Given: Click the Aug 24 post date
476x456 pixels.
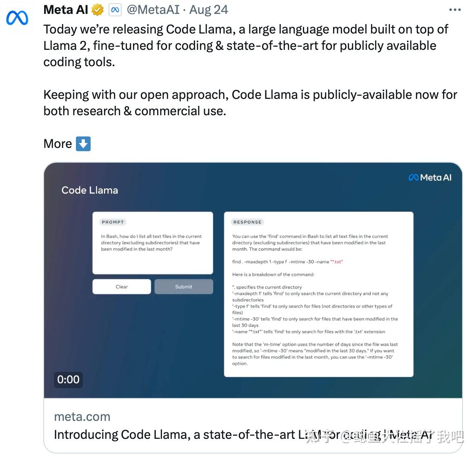Looking at the screenshot, I should [x=209, y=10].
